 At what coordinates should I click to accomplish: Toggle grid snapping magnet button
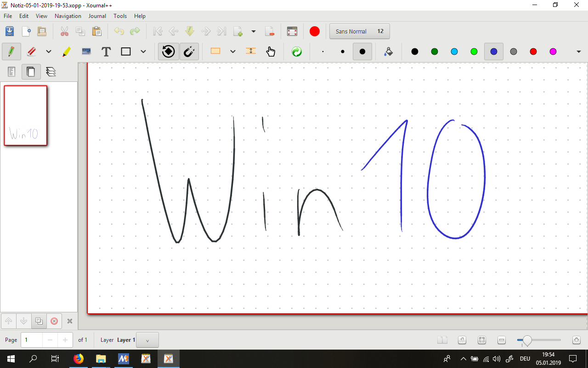coord(189,52)
